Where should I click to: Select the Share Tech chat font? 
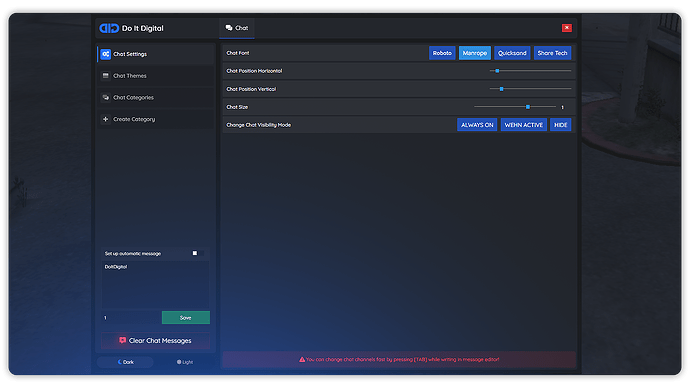coord(552,53)
